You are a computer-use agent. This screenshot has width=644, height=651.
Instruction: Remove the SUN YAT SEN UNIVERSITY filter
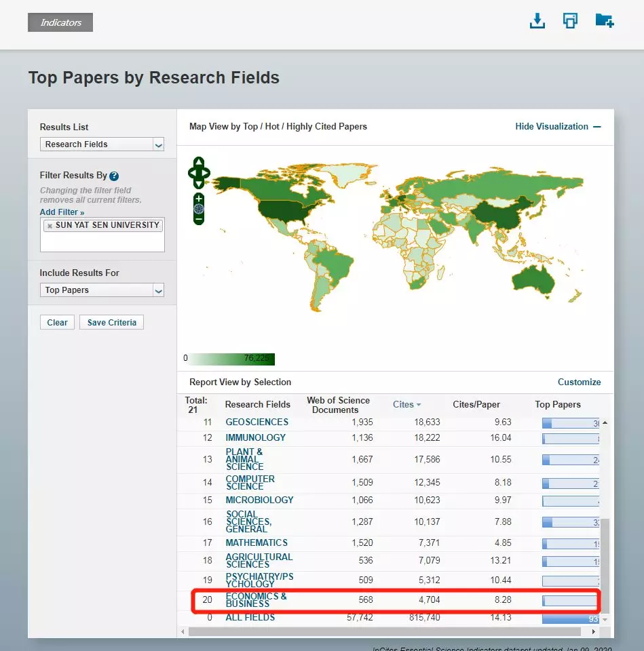(x=50, y=226)
